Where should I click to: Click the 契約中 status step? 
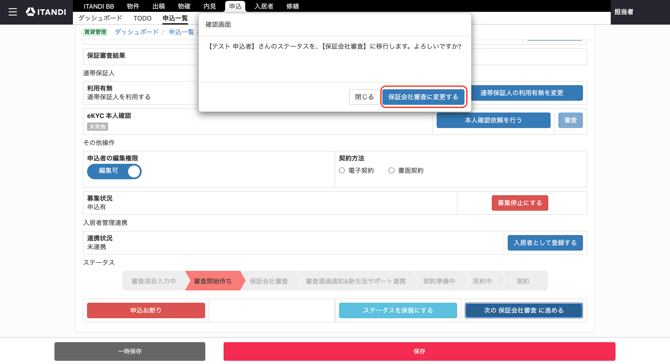(x=482, y=281)
